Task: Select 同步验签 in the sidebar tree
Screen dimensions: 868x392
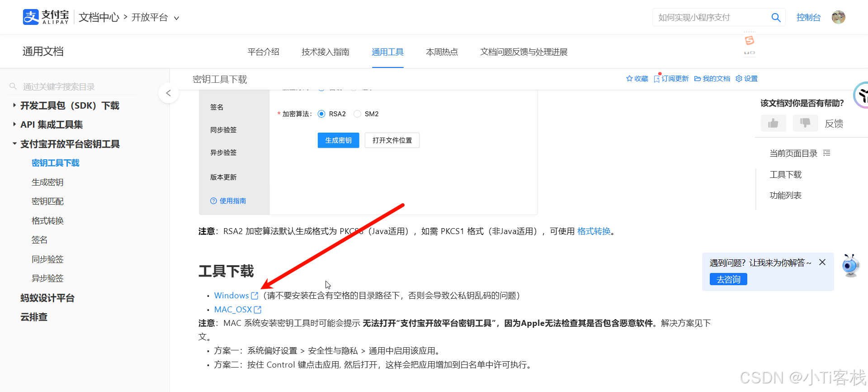Action: pos(47,259)
